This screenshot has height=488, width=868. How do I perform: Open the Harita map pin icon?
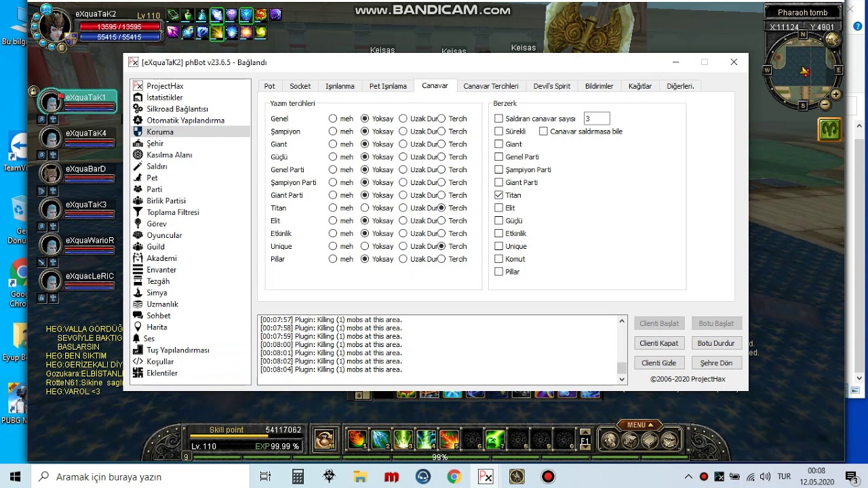click(x=138, y=327)
